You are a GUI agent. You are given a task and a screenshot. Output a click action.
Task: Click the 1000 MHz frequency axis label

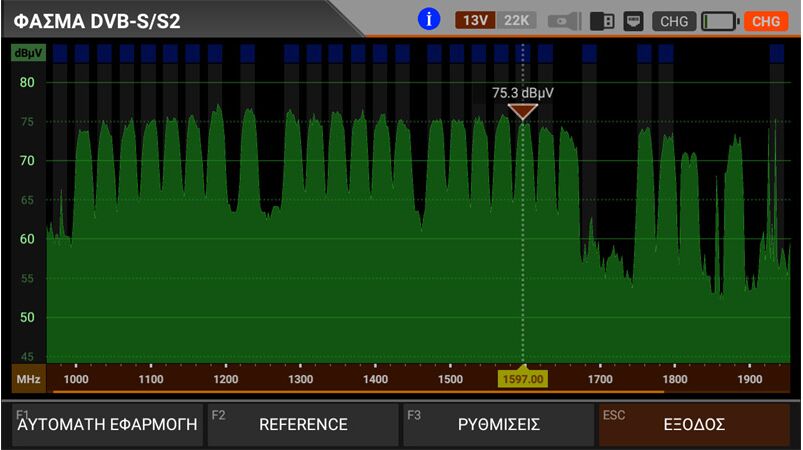tap(76, 379)
